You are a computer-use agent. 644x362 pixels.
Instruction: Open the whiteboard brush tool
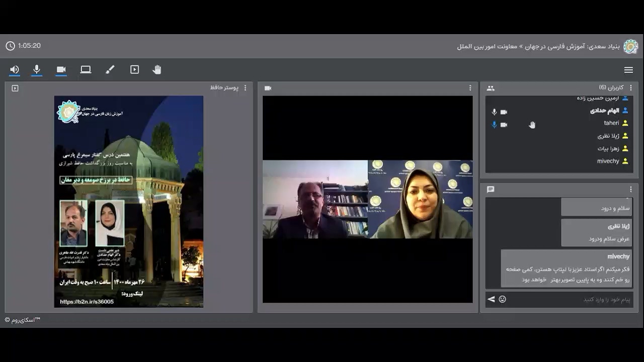[x=110, y=70]
